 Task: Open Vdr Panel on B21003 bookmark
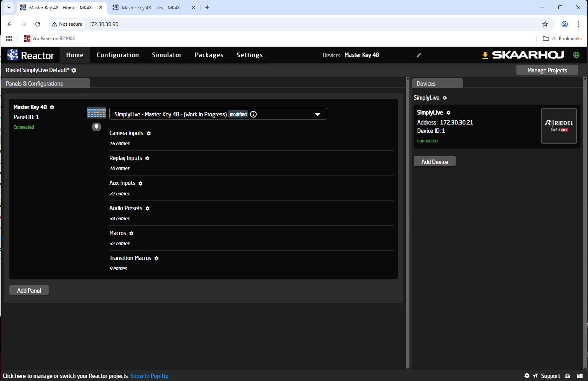point(49,39)
